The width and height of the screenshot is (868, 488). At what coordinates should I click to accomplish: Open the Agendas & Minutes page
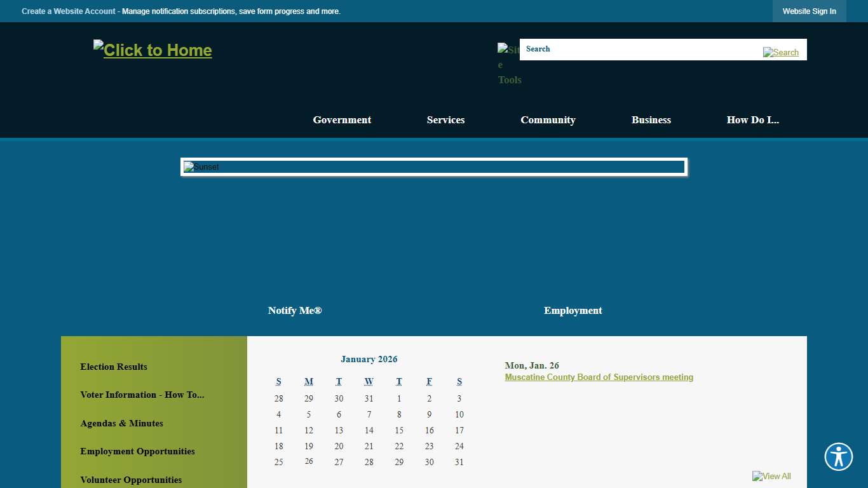point(121,423)
